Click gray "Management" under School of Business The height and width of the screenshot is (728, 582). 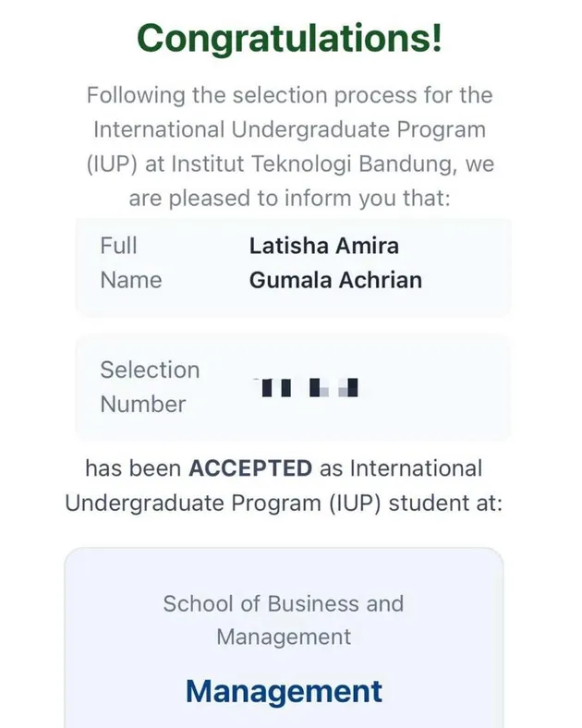pyautogui.click(x=284, y=637)
